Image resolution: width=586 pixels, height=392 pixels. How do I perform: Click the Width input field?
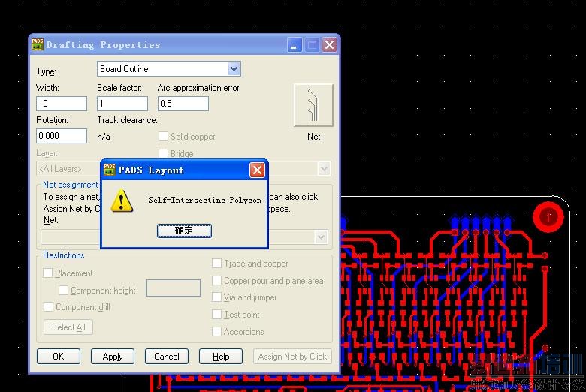click(x=62, y=104)
